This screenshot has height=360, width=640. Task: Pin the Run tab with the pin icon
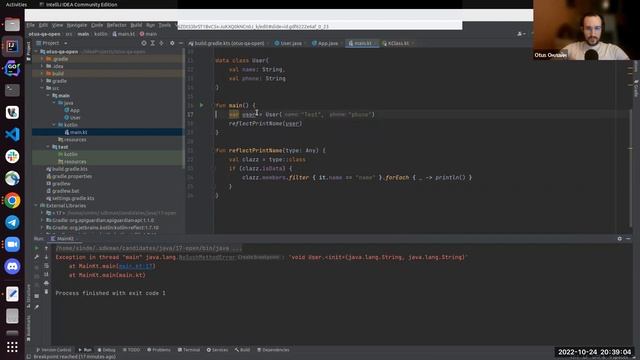(x=37, y=307)
